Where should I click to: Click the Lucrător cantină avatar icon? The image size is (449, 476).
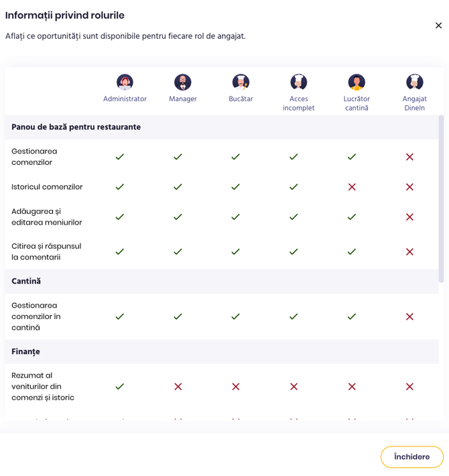click(357, 82)
